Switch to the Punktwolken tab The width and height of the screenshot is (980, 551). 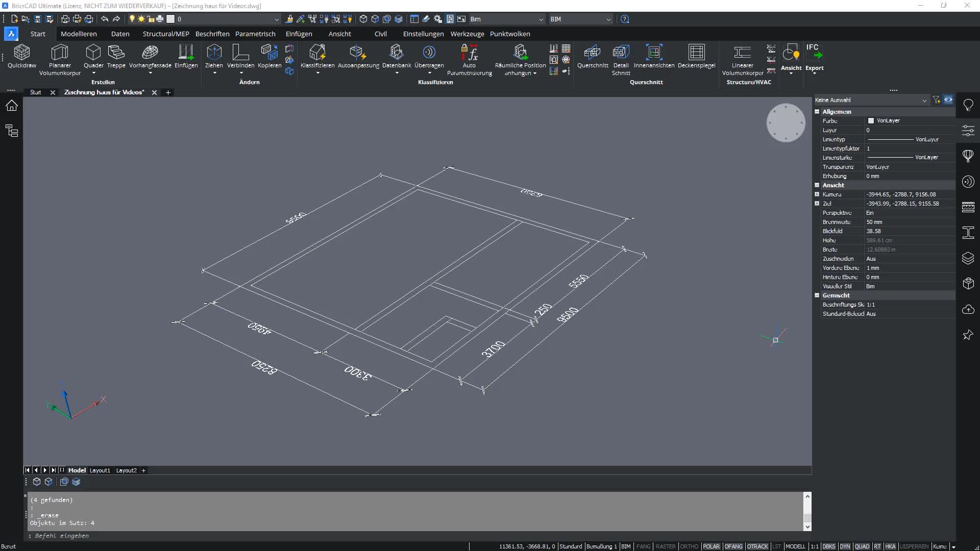point(510,34)
